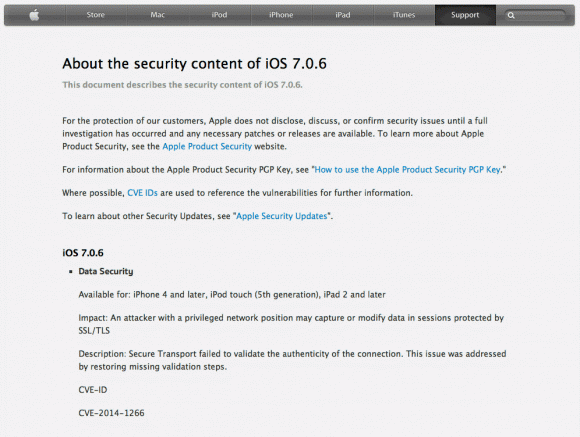Click the iOS 7.0.6 section heading
The width and height of the screenshot is (580, 437).
pyautogui.click(x=83, y=253)
